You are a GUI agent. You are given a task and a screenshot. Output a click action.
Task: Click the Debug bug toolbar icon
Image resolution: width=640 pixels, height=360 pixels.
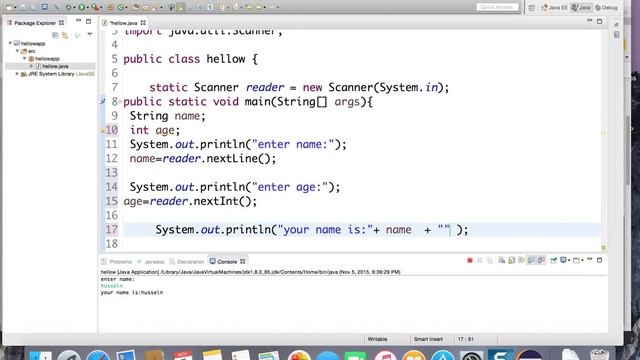pos(69,7)
